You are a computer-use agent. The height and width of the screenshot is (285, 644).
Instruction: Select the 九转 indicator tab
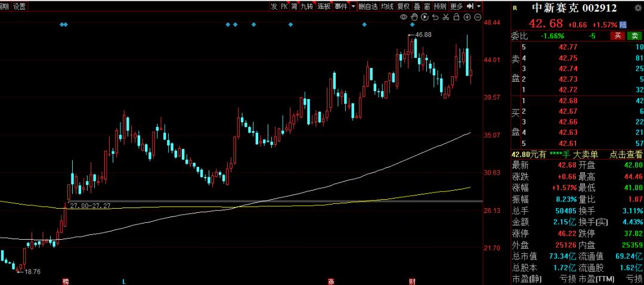pos(306,6)
